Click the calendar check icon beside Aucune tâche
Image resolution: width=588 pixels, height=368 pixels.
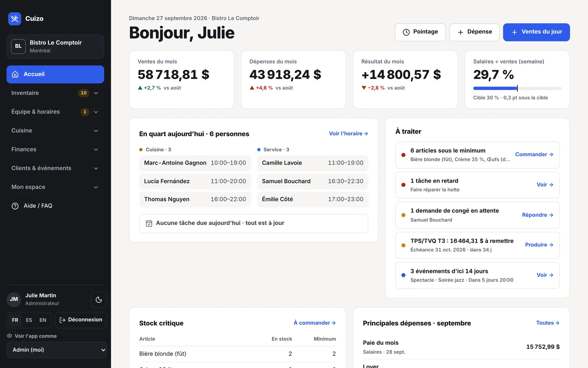149,223
